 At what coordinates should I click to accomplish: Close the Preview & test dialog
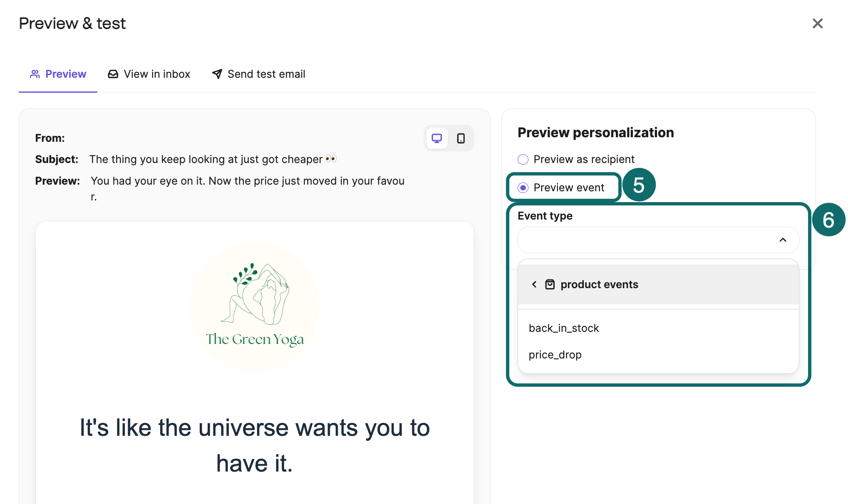tap(818, 23)
